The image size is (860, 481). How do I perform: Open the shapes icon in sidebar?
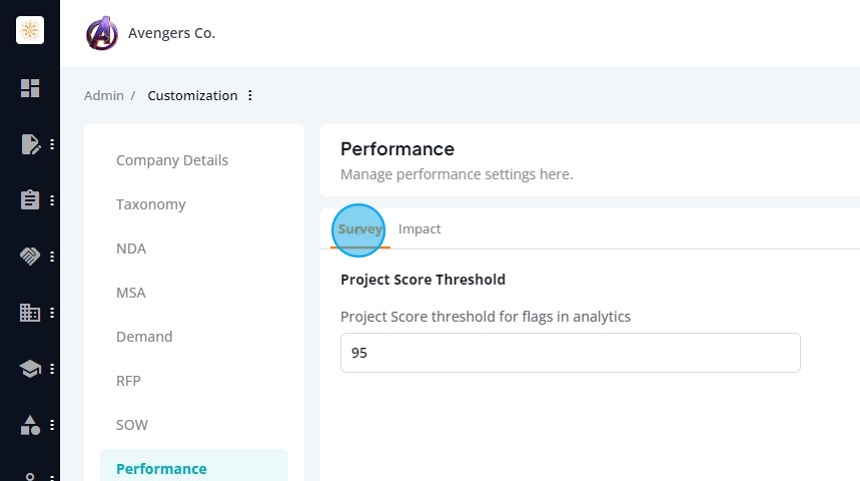click(x=30, y=425)
